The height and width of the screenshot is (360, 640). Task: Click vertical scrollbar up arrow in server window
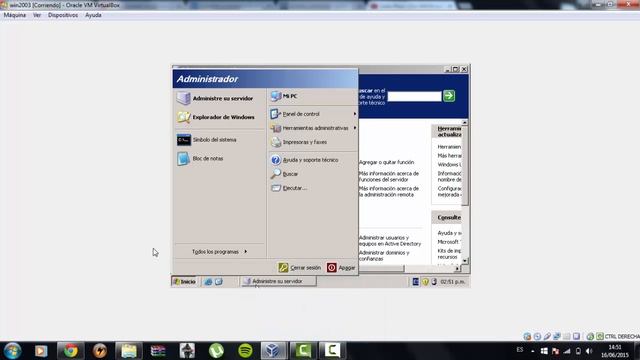(x=464, y=122)
